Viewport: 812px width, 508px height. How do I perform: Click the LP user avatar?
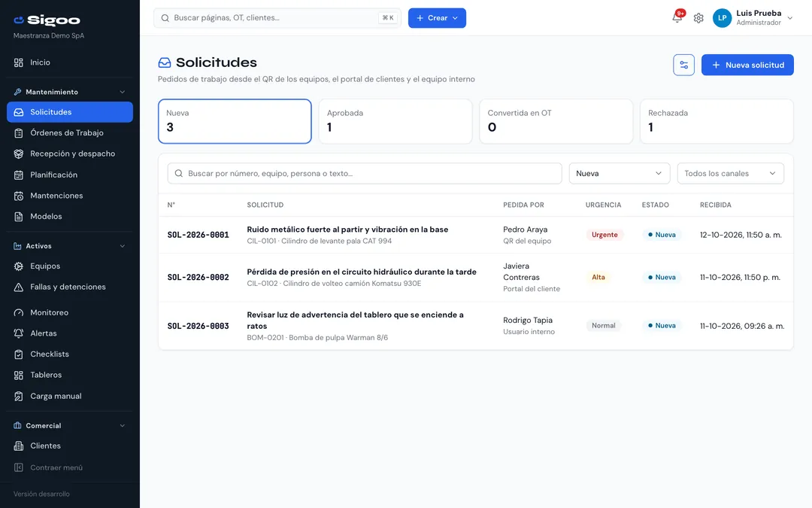pos(722,18)
